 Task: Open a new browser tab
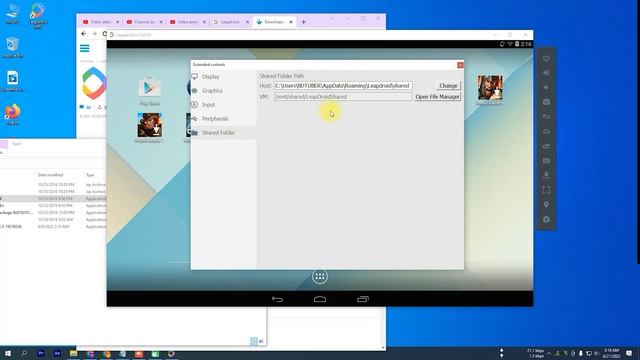point(303,22)
